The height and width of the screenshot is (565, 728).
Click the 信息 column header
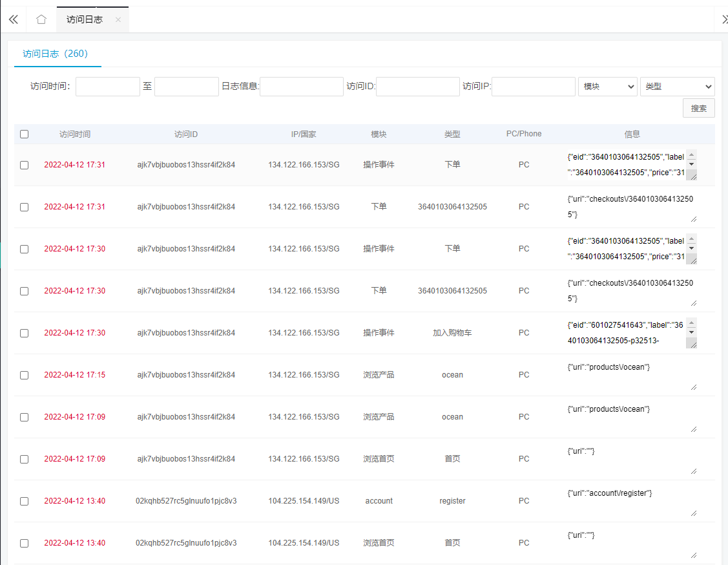coord(632,134)
